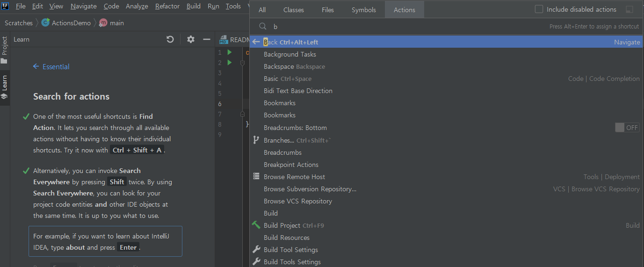644x267 pixels.
Task: Click ActionsDemo in the navigation breadcrumb
Action: pos(71,23)
